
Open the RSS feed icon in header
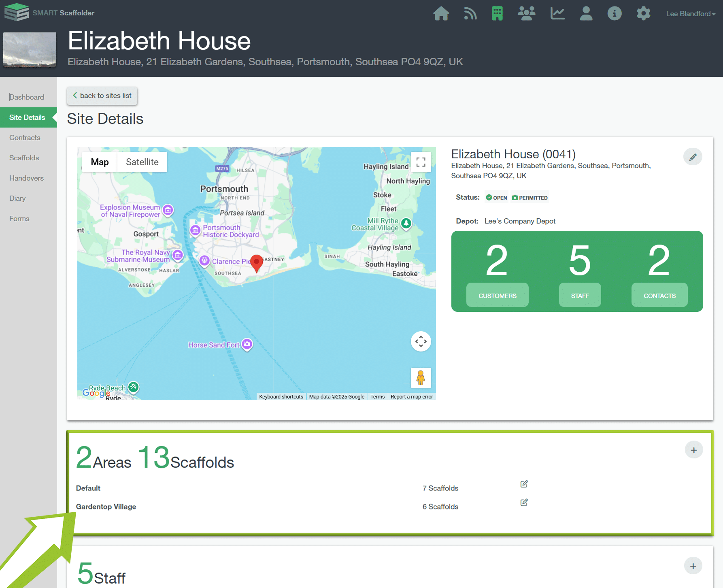470,13
